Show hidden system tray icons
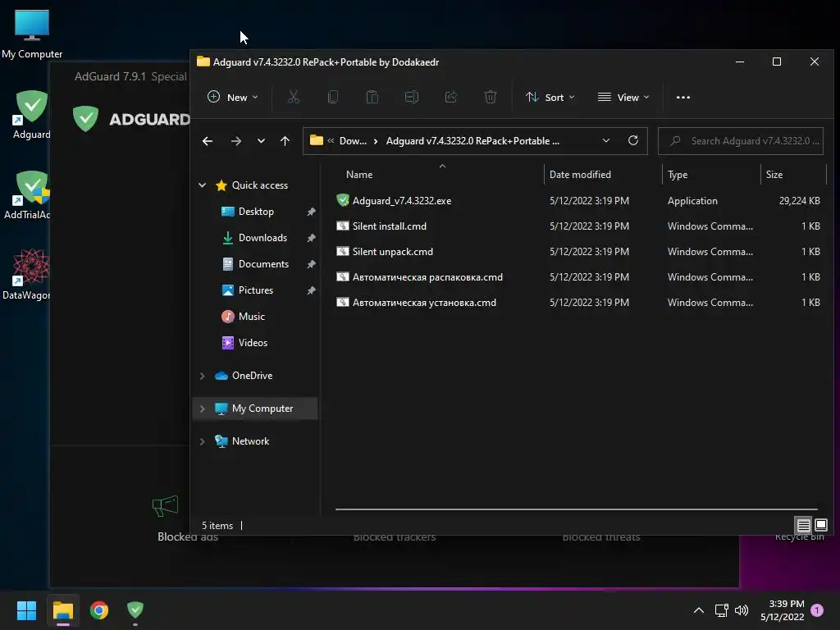This screenshot has height=630, width=840. point(699,610)
